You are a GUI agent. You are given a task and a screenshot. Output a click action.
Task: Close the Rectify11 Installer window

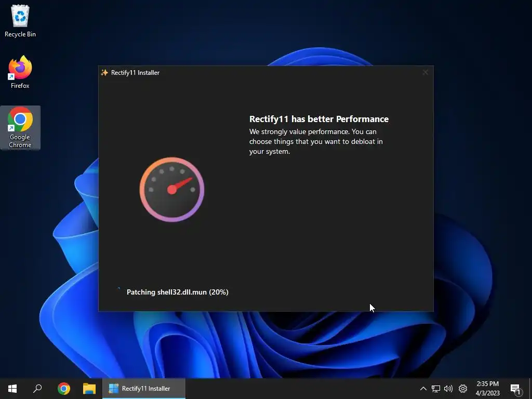coord(425,72)
